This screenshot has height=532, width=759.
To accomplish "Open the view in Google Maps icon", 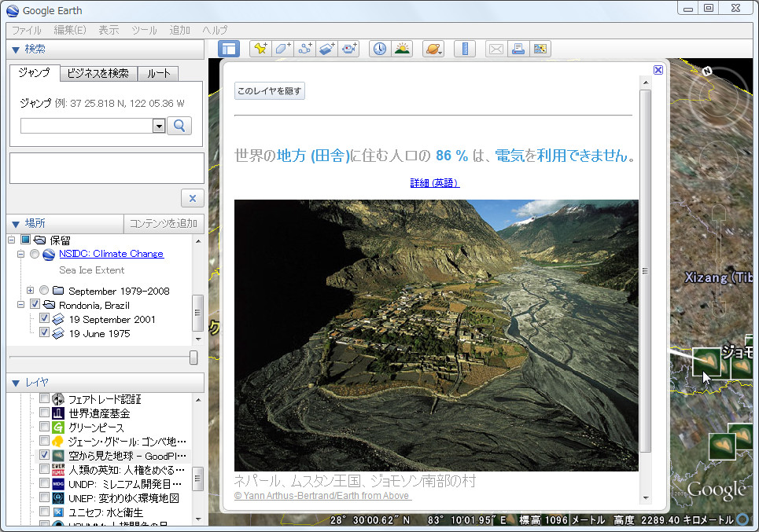I will (540, 49).
